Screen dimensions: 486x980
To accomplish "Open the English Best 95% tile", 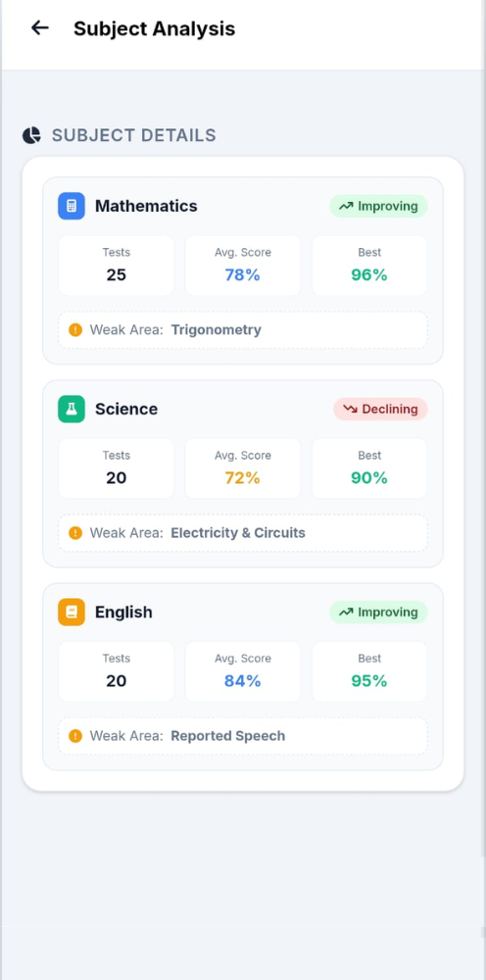I will 369,671.
